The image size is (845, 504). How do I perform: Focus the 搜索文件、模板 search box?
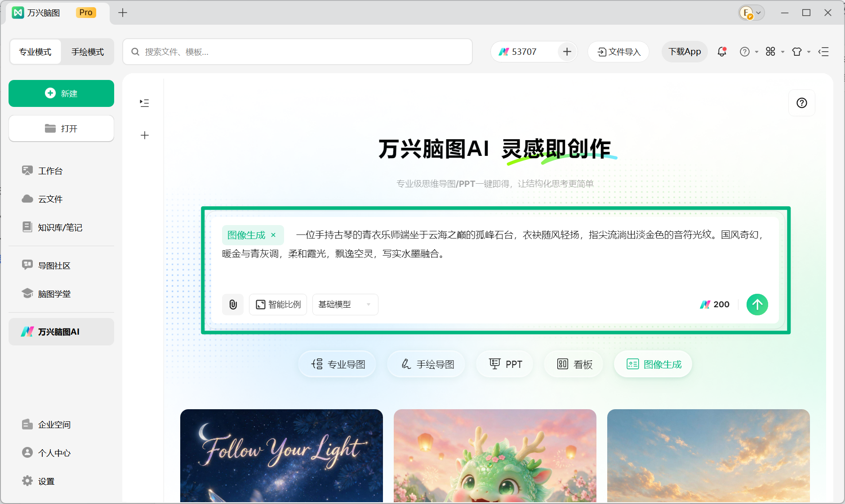tap(298, 52)
